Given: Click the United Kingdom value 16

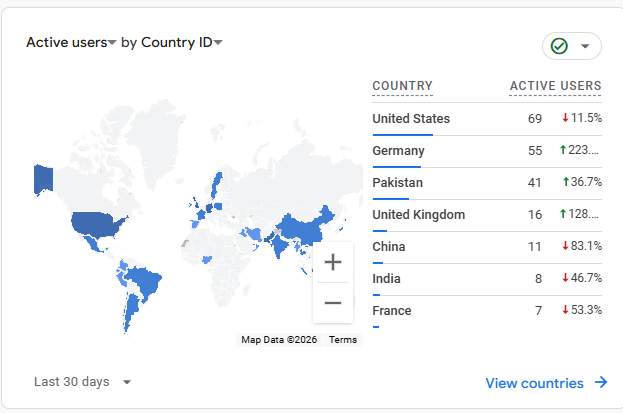Looking at the screenshot, I should tap(535, 215).
